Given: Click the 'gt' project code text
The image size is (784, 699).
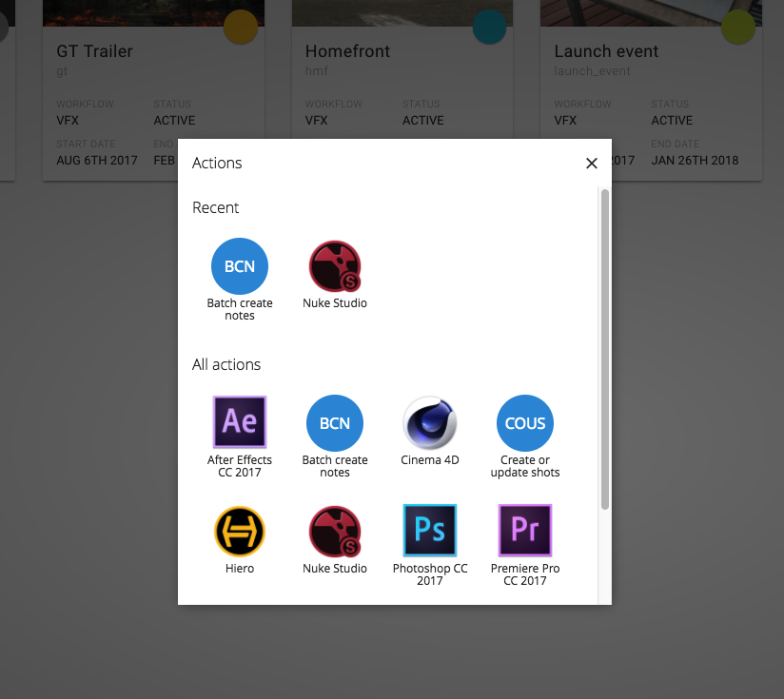Looking at the screenshot, I should point(62,71).
